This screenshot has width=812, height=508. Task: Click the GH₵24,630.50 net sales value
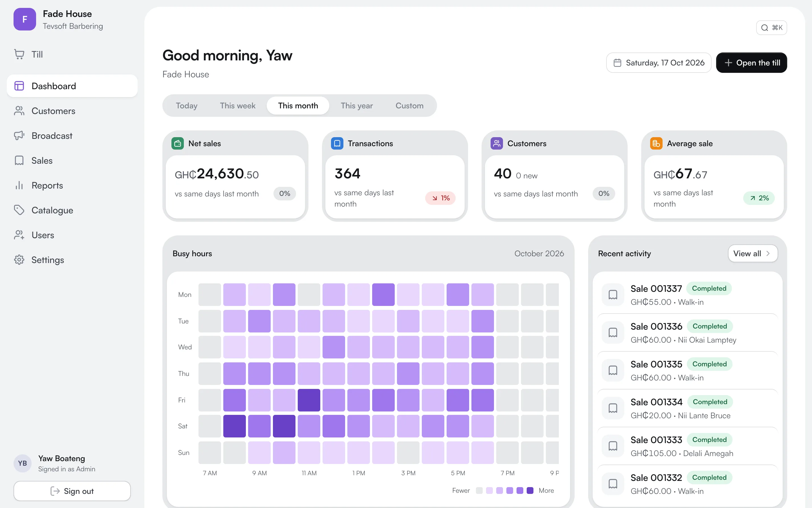(x=217, y=174)
